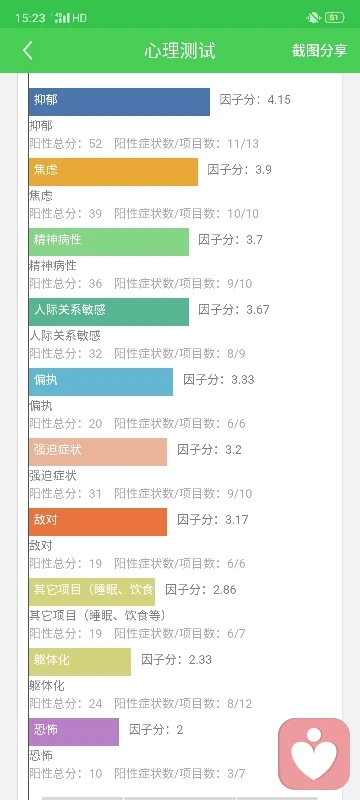Select the salmon 强迫症状 bar
The height and width of the screenshot is (800, 360).
coord(98,452)
